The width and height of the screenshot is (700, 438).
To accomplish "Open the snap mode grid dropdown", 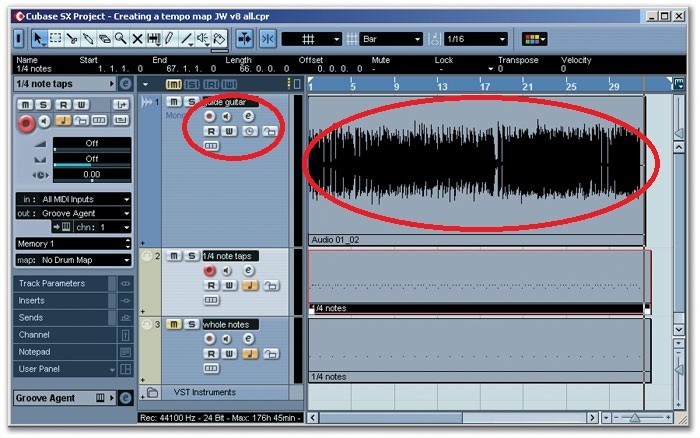I will (x=312, y=39).
